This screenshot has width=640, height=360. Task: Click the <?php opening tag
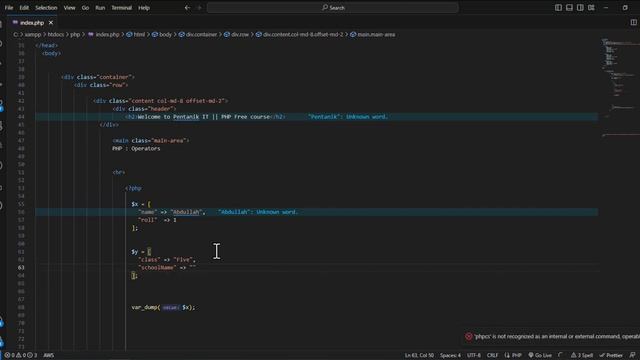pyautogui.click(x=133, y=188)
